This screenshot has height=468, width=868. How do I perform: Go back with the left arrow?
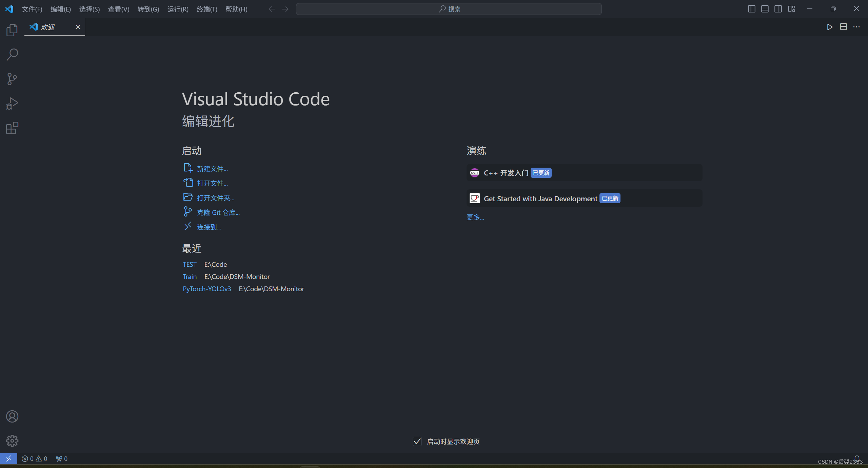point(272,9)
